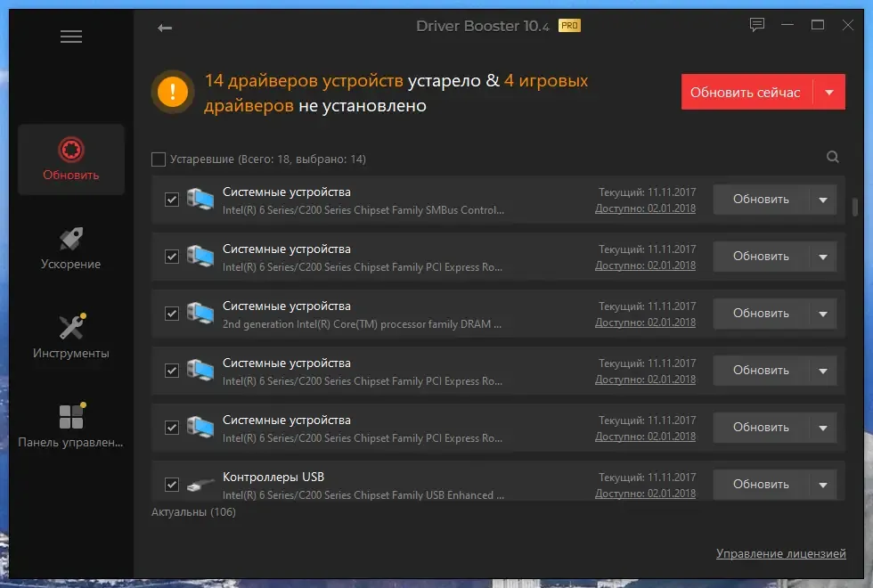
Task: Toggle the select-all outdated drivers checkbox
Action: pos(159,159)
